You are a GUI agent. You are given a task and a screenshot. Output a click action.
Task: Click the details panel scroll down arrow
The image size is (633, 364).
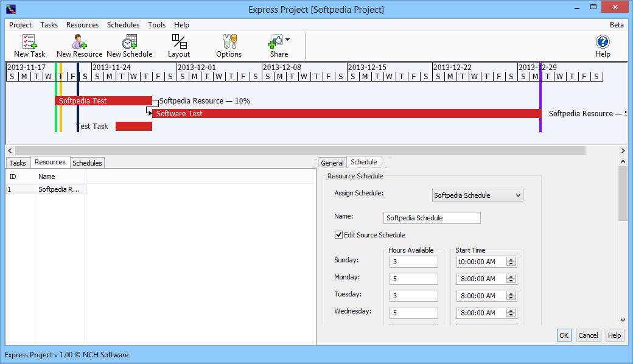tap(623, 320)
